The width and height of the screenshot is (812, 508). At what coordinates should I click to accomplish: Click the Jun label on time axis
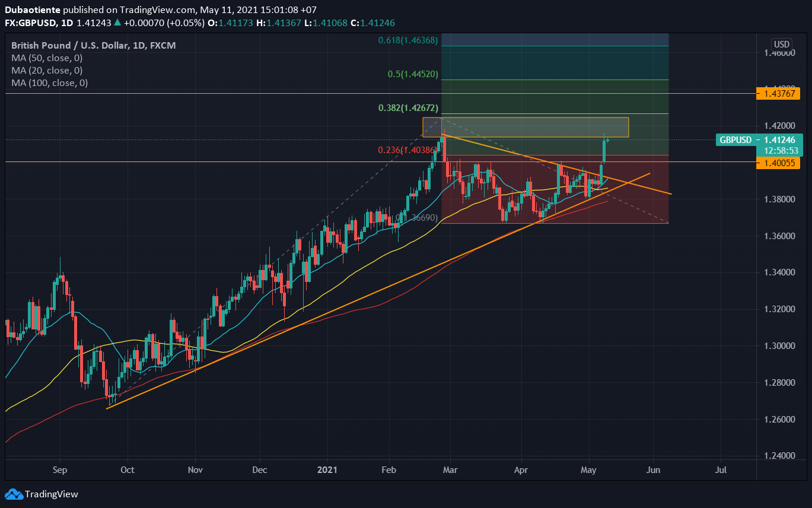[x=653, y=470]
